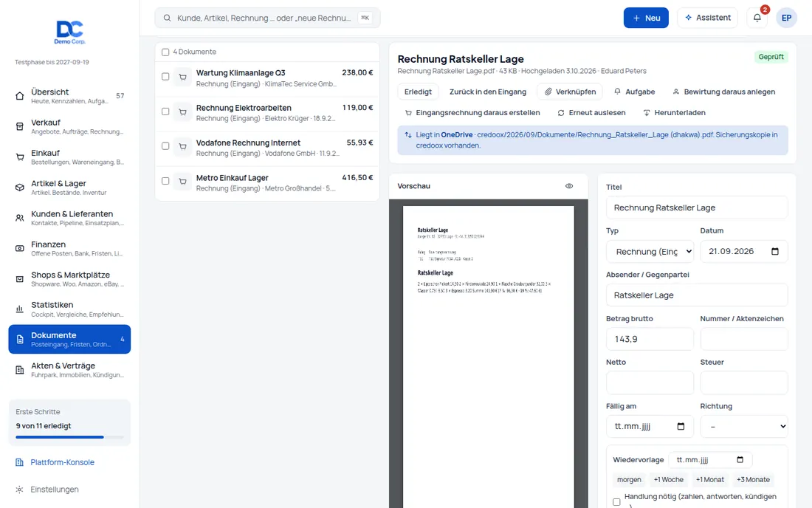Open the Assistent button

707,18
